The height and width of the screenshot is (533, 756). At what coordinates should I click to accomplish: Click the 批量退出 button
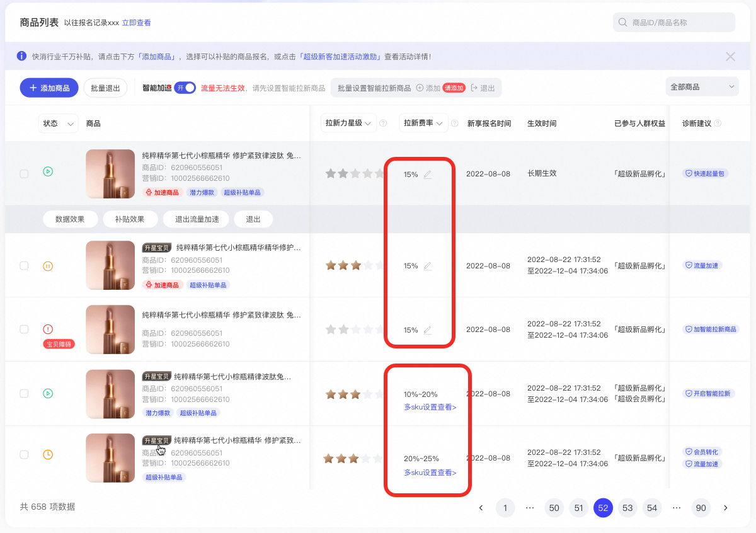[105, 88]
